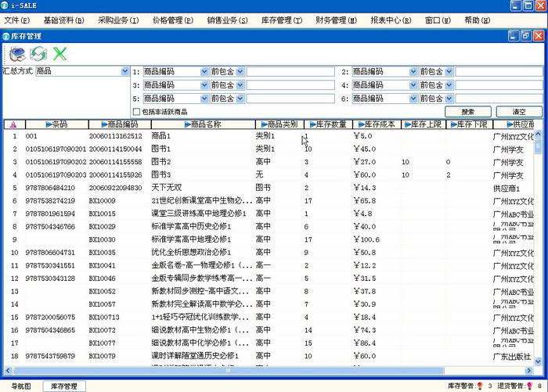Open filter 6 商品编码 field dropdown
Viewport: 548px width, 392px height.
point(413,99)
